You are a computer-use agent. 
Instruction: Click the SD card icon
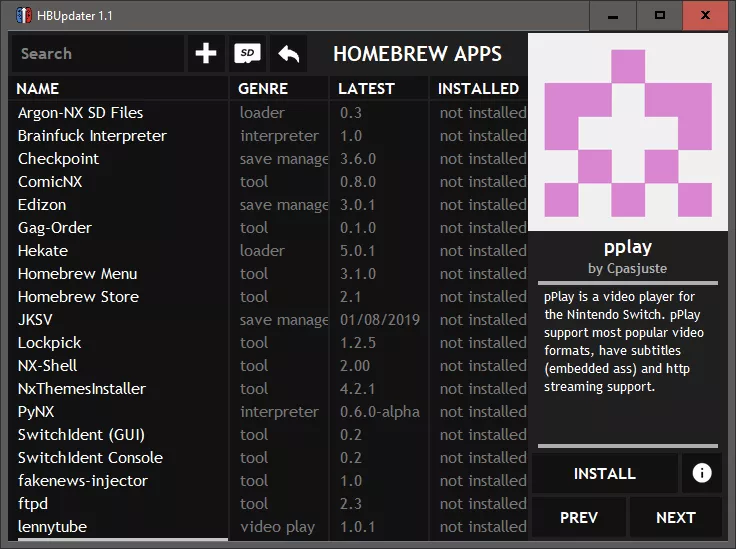coord(247,54)
